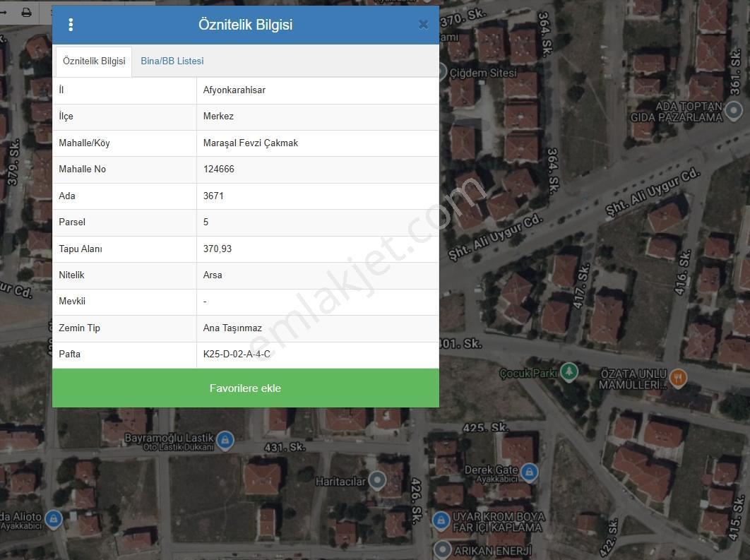Screen dimensions: 750x560
Task: Click the İlçe label
Action: (66, 117)
